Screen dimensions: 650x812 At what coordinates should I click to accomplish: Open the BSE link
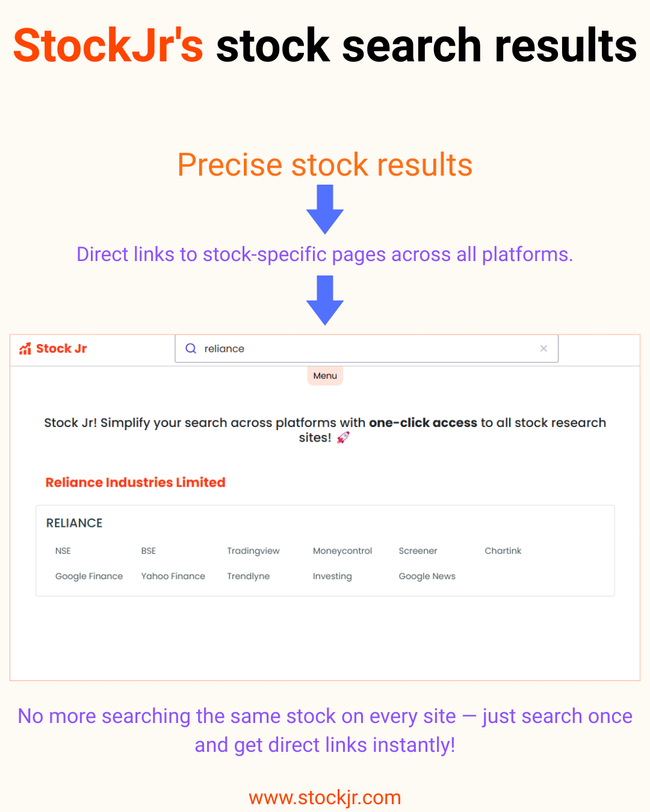149,551
